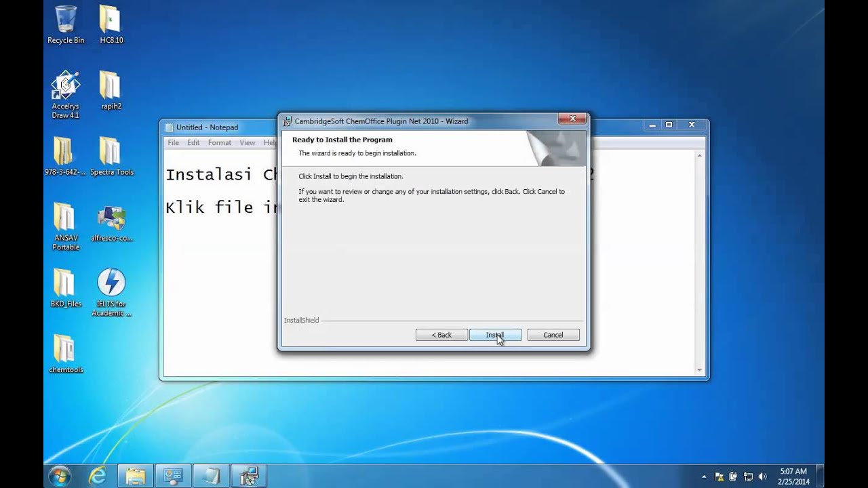Launch IELTS for Academic shortcut
Image resolution: width=868 pixels, height=488 pixels.
(111, 292)
